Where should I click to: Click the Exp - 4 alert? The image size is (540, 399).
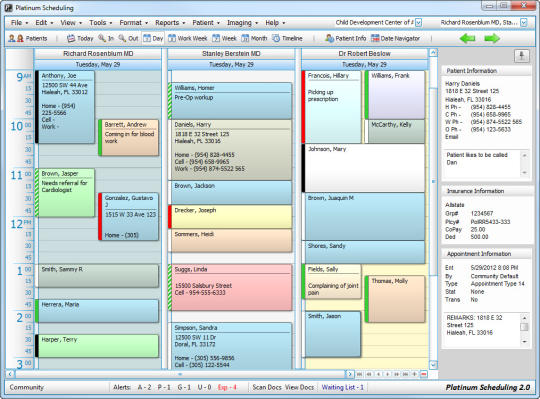(x=227, y=387)
